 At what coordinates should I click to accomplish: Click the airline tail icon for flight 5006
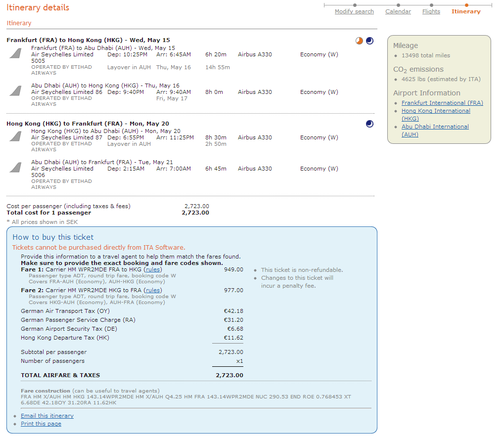pyautogui.click(x=16, y=167)
